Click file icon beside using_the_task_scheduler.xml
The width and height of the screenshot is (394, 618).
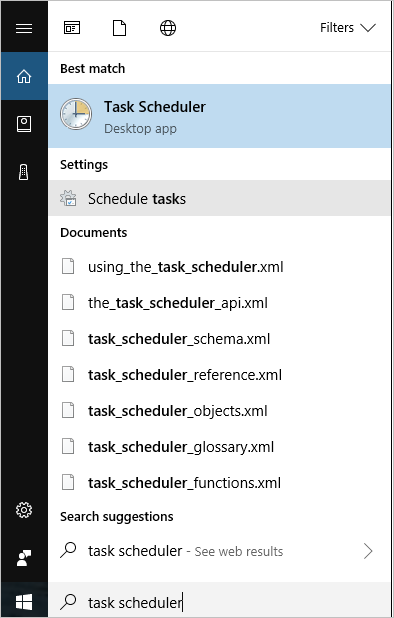[68, 266]
